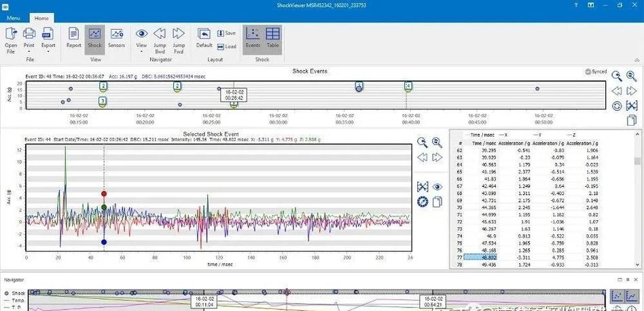This screenshot has width=644, height=311.
Task: Click zoom-in magnifier in Shock Events panel
Action: point(616,75)
